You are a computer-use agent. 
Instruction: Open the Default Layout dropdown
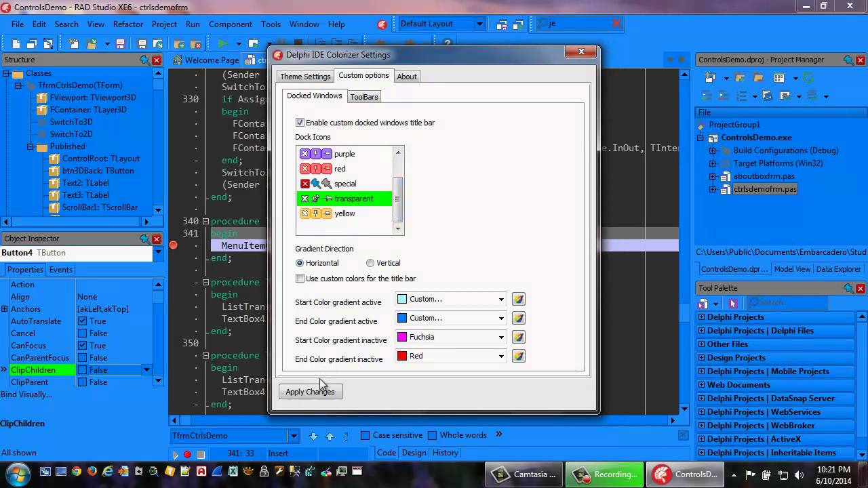(479, 24)
